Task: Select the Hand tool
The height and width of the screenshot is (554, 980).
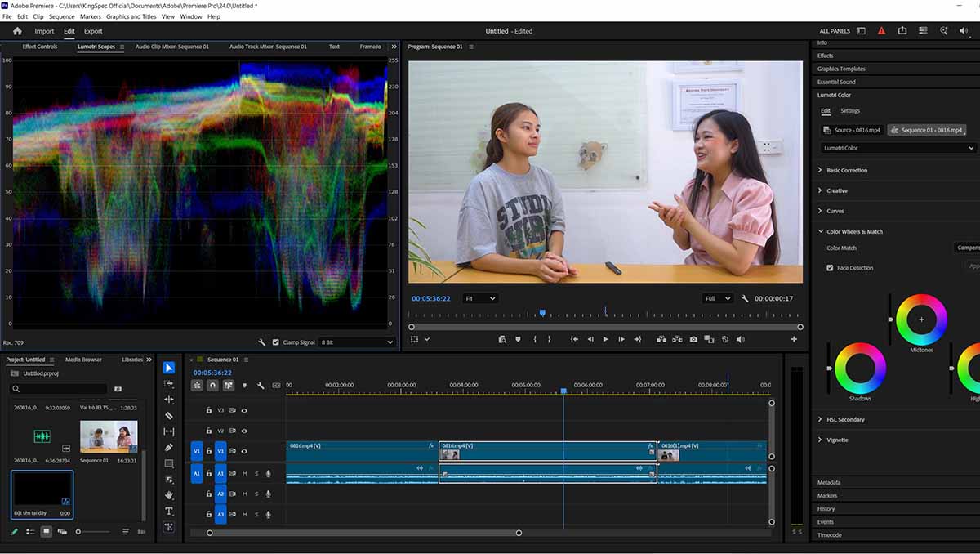Action: (169, 495)
